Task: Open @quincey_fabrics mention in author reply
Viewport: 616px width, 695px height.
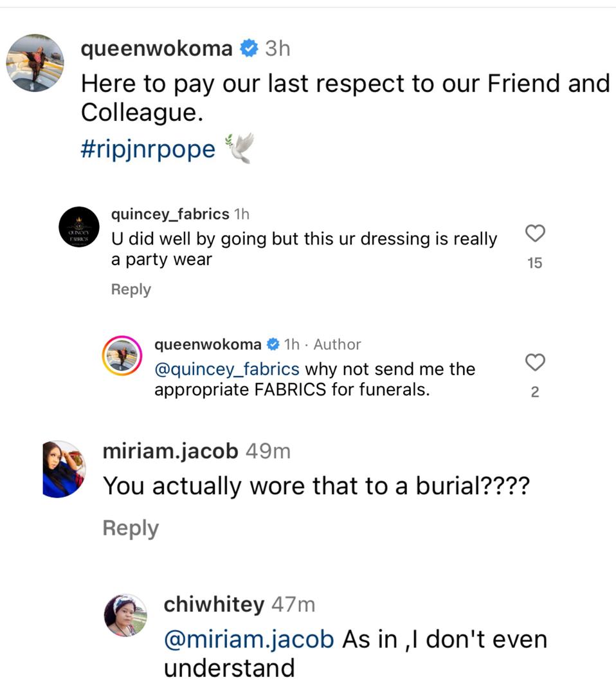Action: (227, 369)
